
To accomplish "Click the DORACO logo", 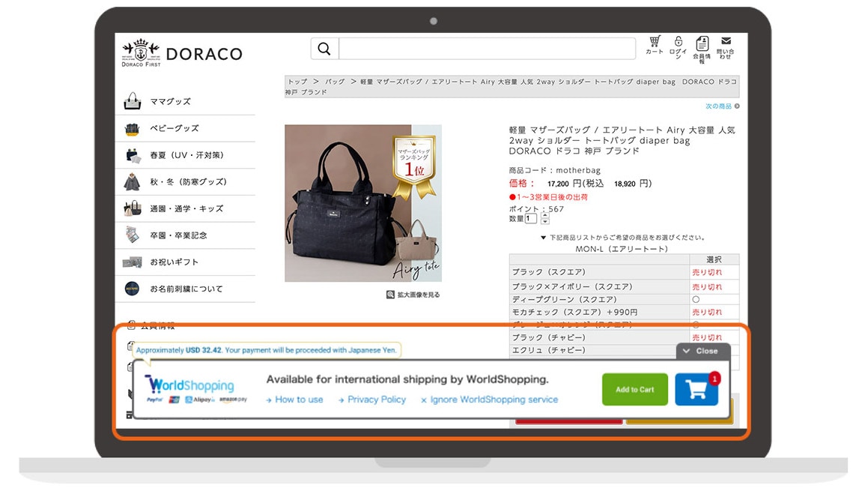I will pyautogui.click(x=182, y=52).
